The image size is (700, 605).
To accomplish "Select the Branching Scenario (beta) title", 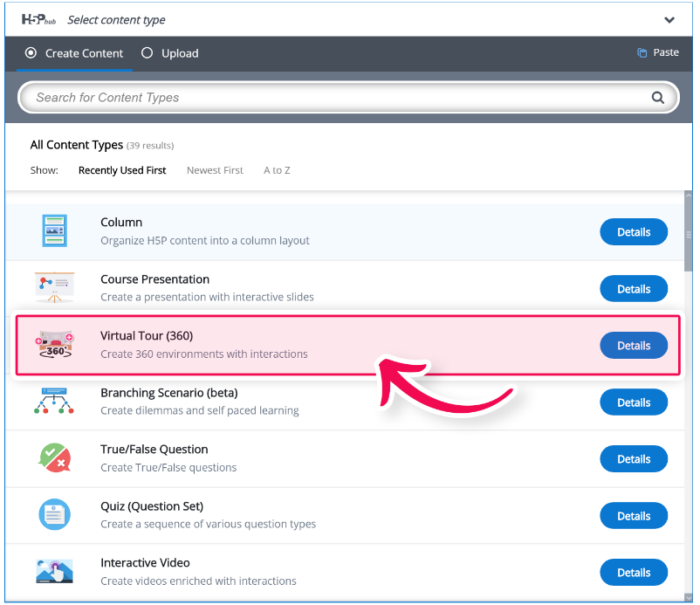I will click(169, 393).
